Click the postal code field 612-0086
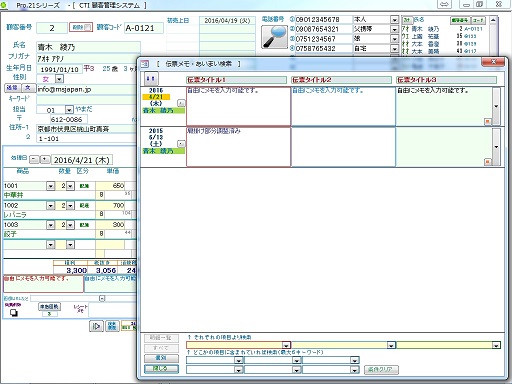 (x=68, y=119)
